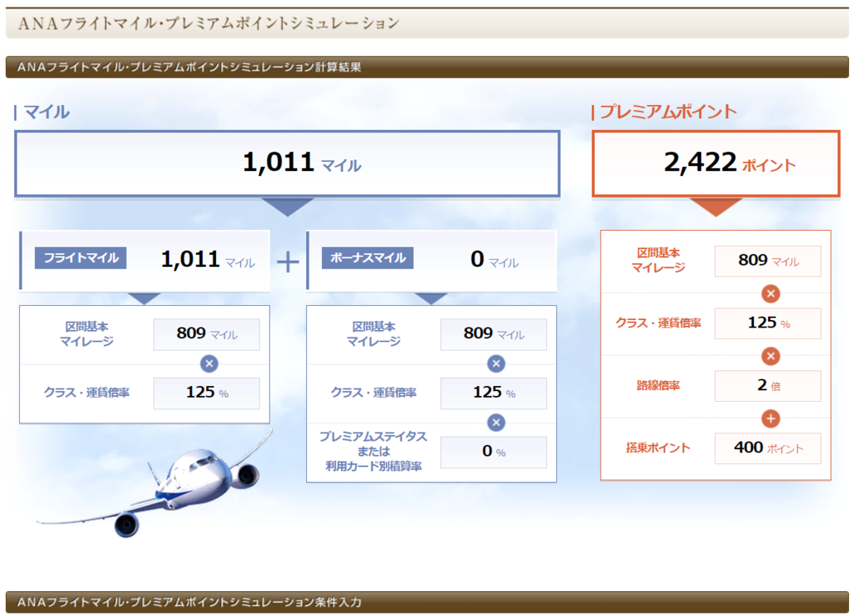
Task: Click the multiply icon in the Flight Miles breakdown
Action: pyautogui.click(x=209, y=363)
